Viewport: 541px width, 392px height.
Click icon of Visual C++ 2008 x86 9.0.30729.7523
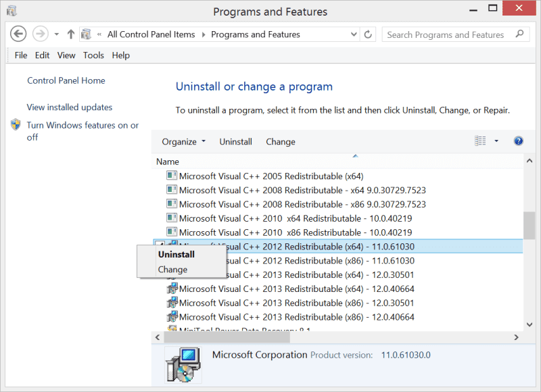pyautogui.click(x=172, y=203)
